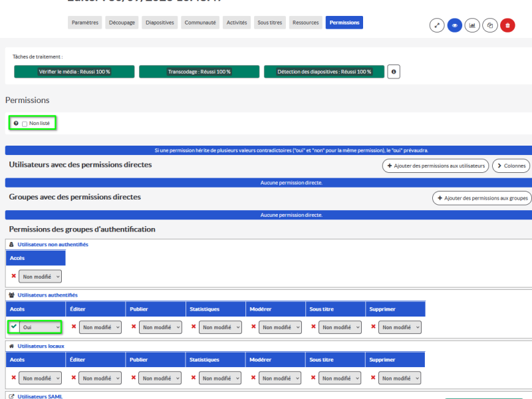The height and width of the screenshot is (399, 532).
Task: Open the Ressources tab
Action: (306, 23)
